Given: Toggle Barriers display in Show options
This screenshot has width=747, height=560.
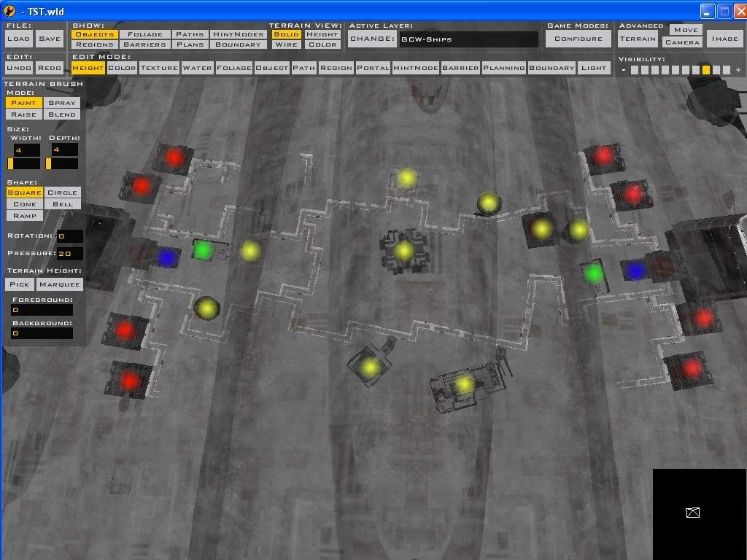Looking at the screenshot, I should click(x=145, y=44).
